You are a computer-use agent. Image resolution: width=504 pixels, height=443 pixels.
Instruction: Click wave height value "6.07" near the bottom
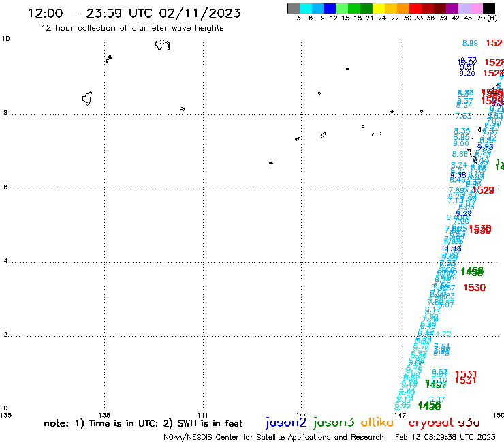click(437, 399)
